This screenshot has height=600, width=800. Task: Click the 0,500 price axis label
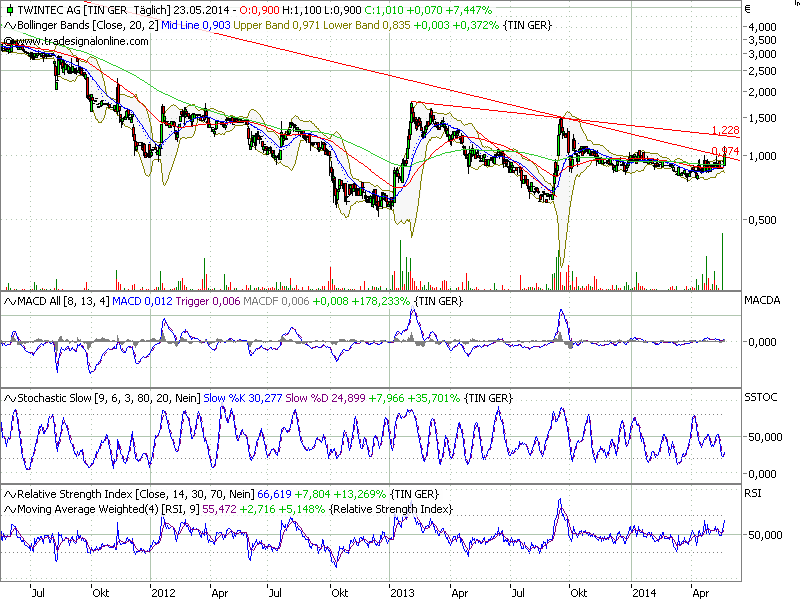coord(762,220)
